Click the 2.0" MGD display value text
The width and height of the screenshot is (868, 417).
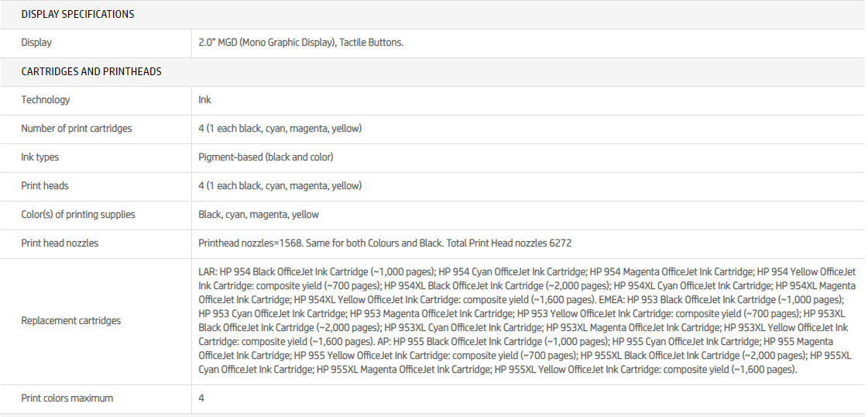click(300, 43)
